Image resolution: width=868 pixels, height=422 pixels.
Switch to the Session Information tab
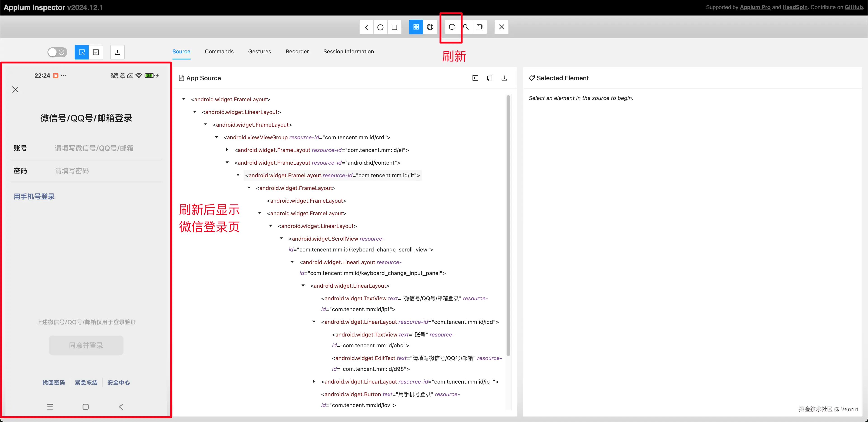pyautogui.click(x=348, y=52)
